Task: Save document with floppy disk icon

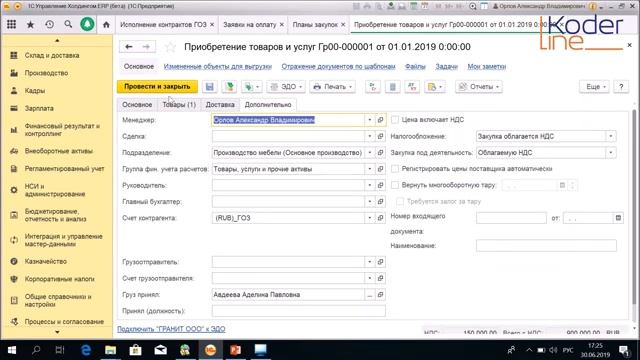Action: pos(209,87)
